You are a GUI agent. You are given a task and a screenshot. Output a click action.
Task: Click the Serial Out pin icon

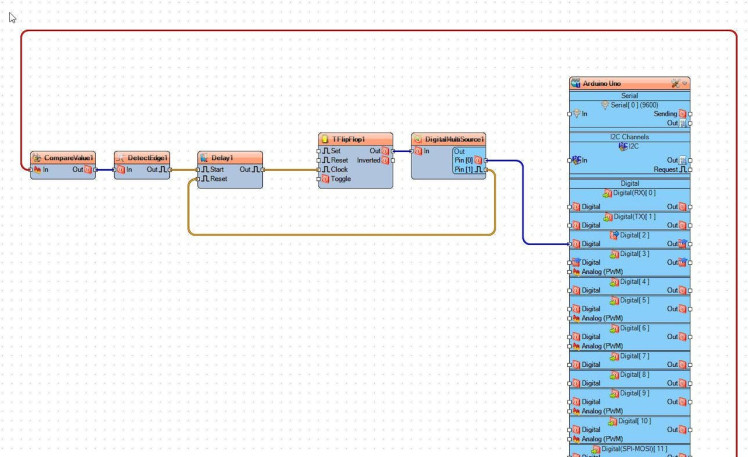point(683,123)
